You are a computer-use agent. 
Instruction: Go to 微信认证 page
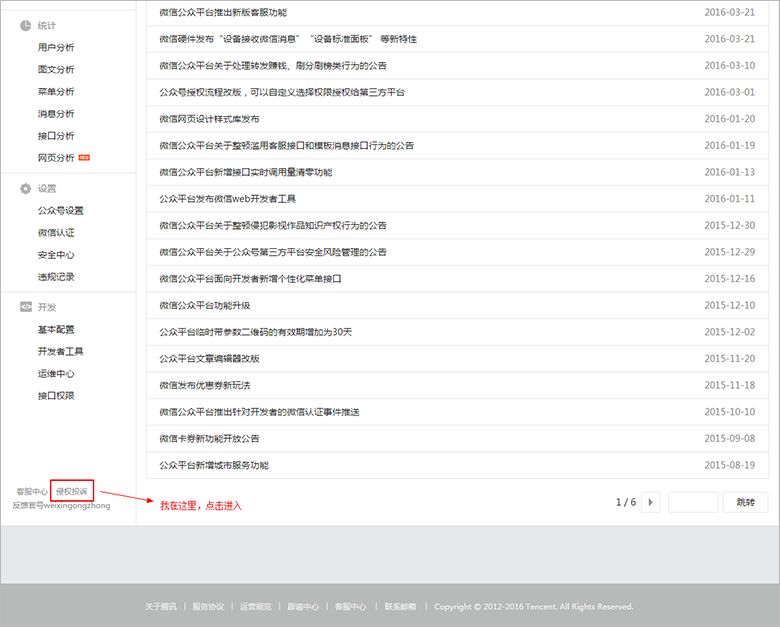pyautogui.click(x=56, y=232)
